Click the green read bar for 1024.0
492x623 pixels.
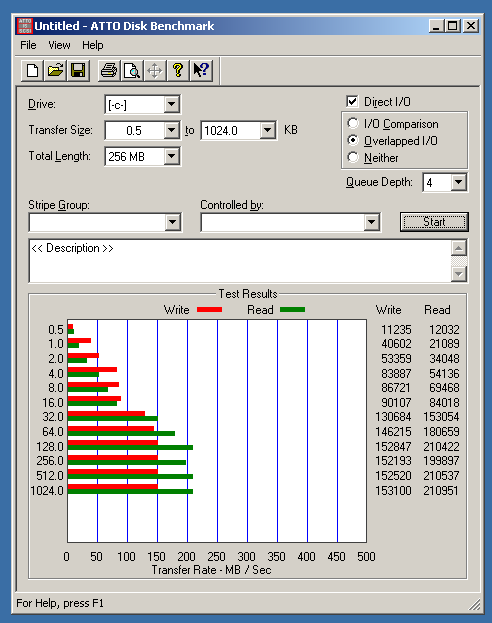point(130,492)
